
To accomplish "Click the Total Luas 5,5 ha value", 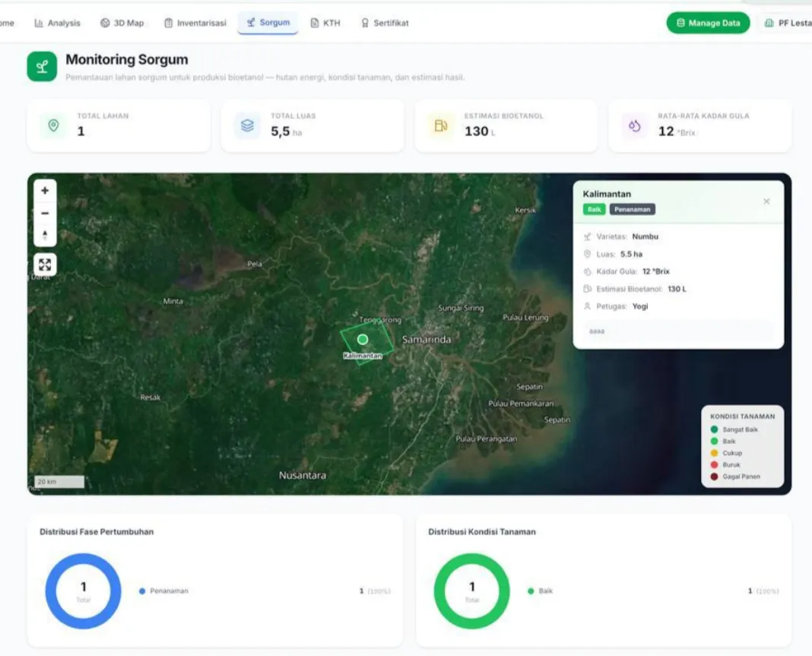I will tap(286, 132).
